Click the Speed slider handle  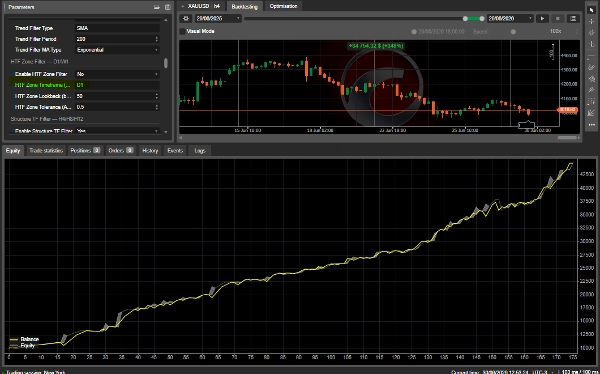pos(513,31)
